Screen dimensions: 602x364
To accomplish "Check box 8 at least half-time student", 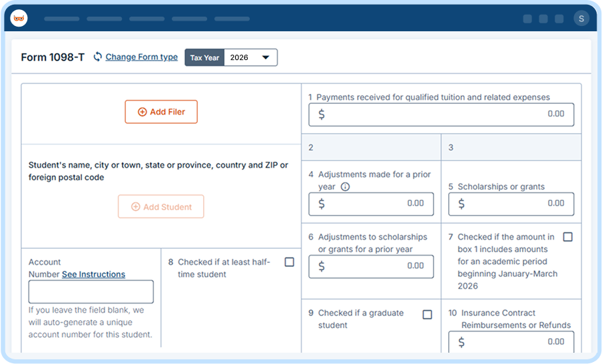I will coord(290,262).
